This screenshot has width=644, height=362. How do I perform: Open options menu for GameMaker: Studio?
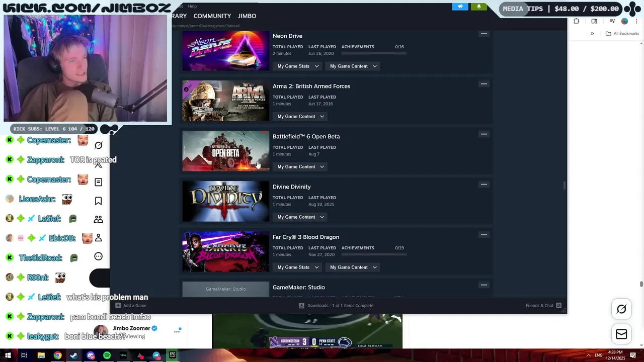click(x=484, y=285)
